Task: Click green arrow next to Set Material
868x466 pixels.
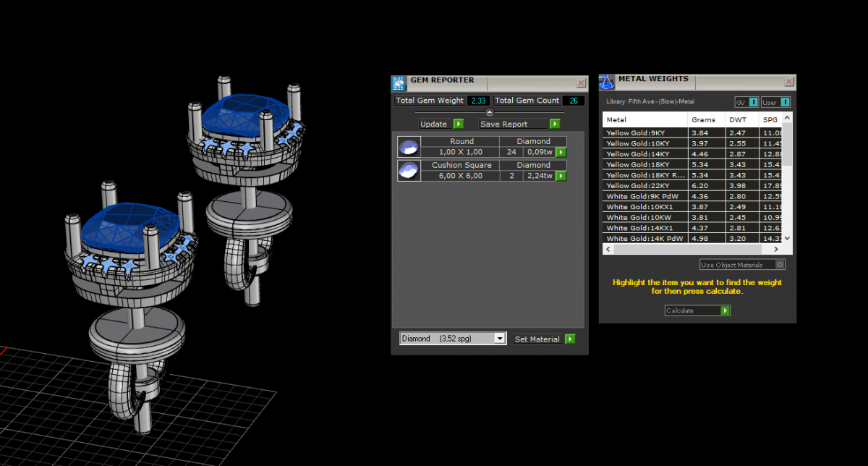Action: (x=570, y=339)
